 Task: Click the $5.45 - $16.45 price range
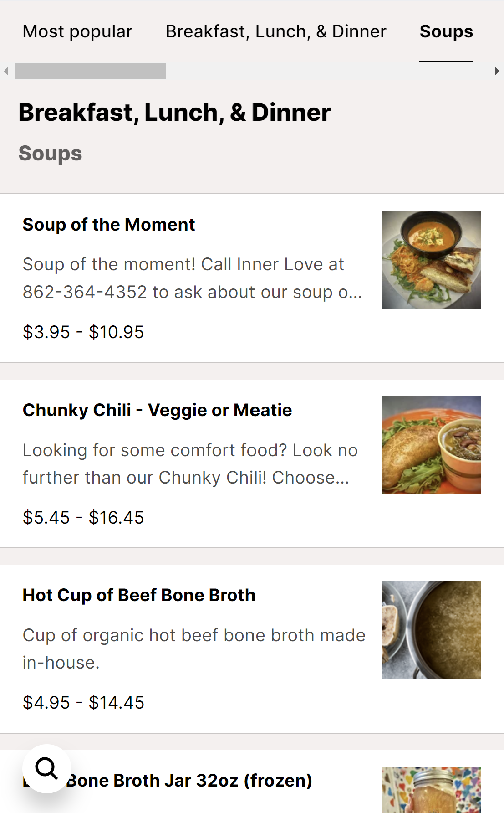(83, 518)
